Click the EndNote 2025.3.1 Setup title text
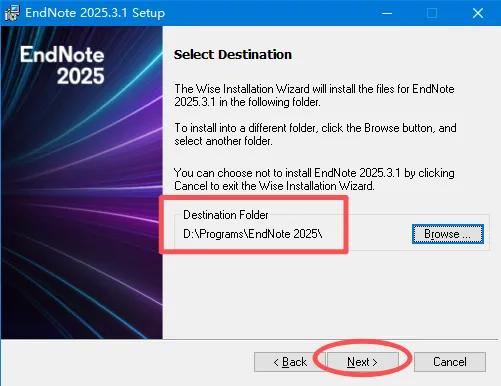 pos(95,13)
